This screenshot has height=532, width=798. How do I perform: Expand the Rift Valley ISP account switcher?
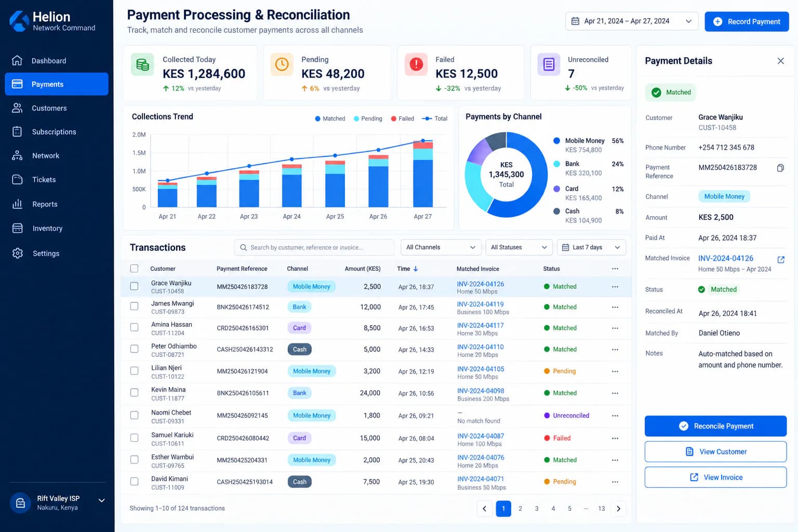[102, 500]
